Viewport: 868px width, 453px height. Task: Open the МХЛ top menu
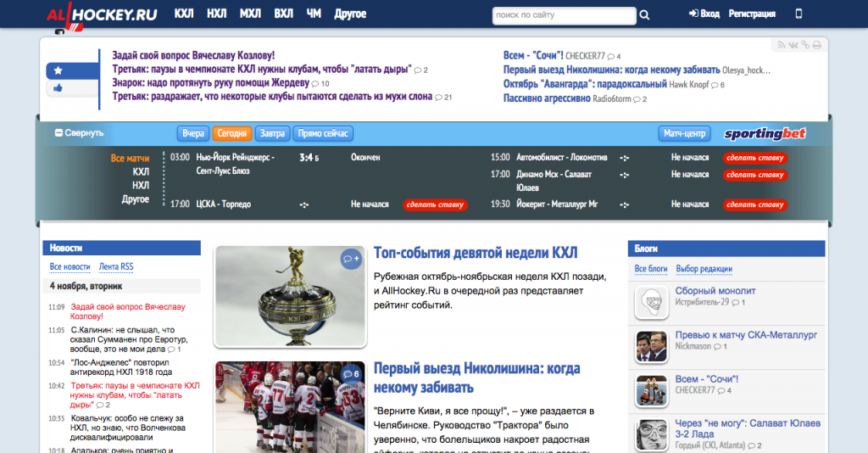tap(250, 14)
